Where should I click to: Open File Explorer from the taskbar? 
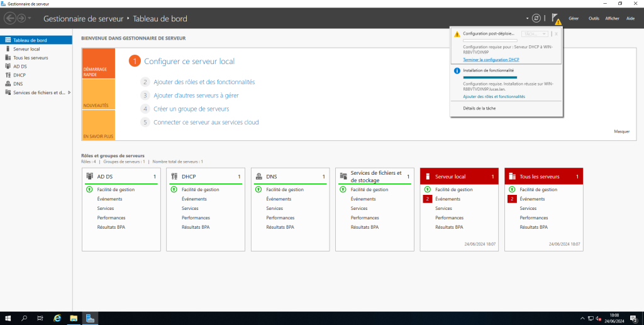pyautogui.click(x=73, y=318)
